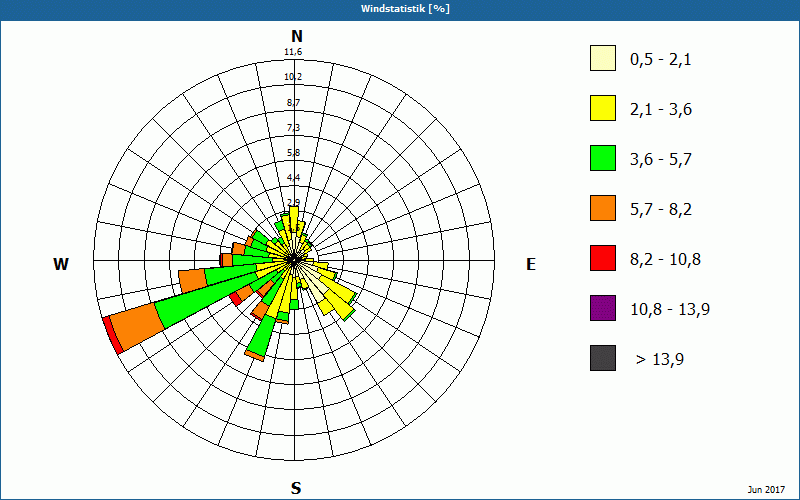Click the legend label '0,5 - 2,1'
Screen dimensions: 800x500
(x=661, y=60)
